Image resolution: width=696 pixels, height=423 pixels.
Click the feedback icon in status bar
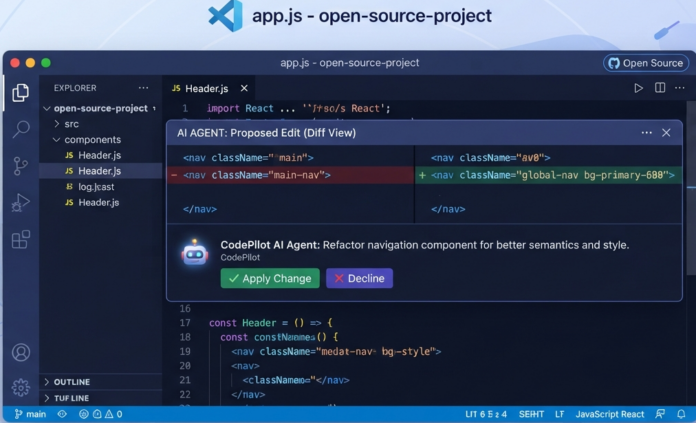pyautogui.click(x=660, y=414)
